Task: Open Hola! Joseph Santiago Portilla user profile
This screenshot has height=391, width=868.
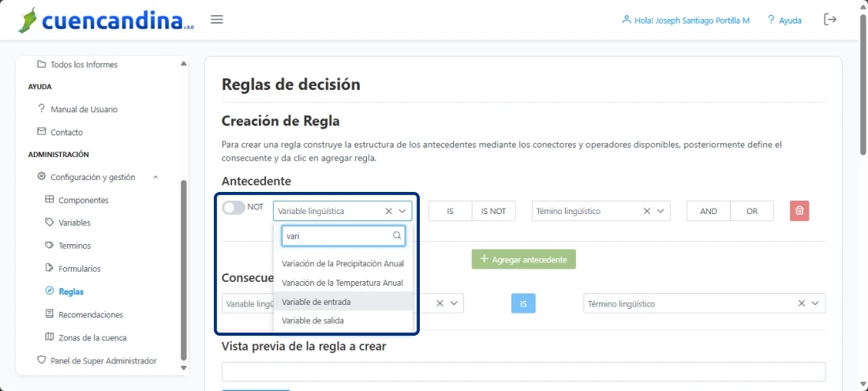Action: tap(685, 21)
